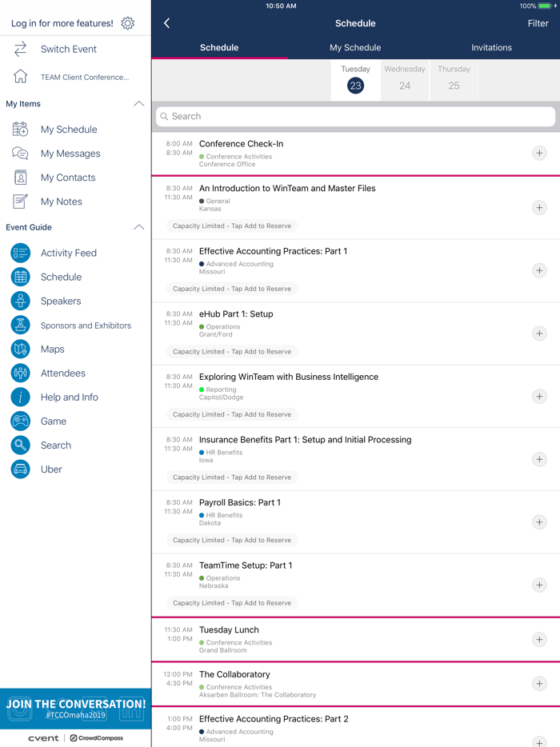Viewport: 560px width, 747px height.
Task: Add TeamTime Setup: Part 1 via plus
Action: coord(539,585)
